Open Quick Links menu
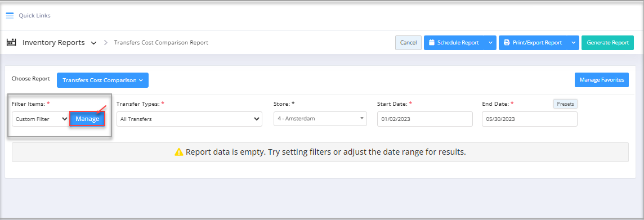The image size is (644, 220). 34,16
